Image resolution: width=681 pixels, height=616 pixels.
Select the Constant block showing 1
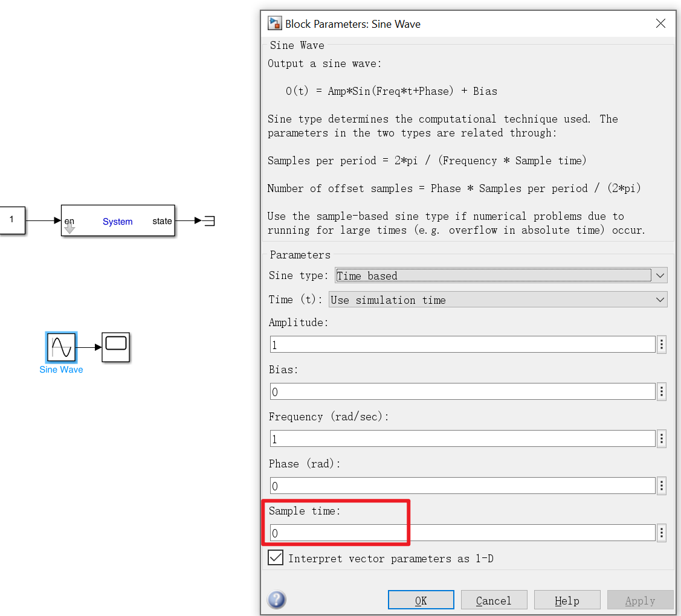(x=12, y=220)
